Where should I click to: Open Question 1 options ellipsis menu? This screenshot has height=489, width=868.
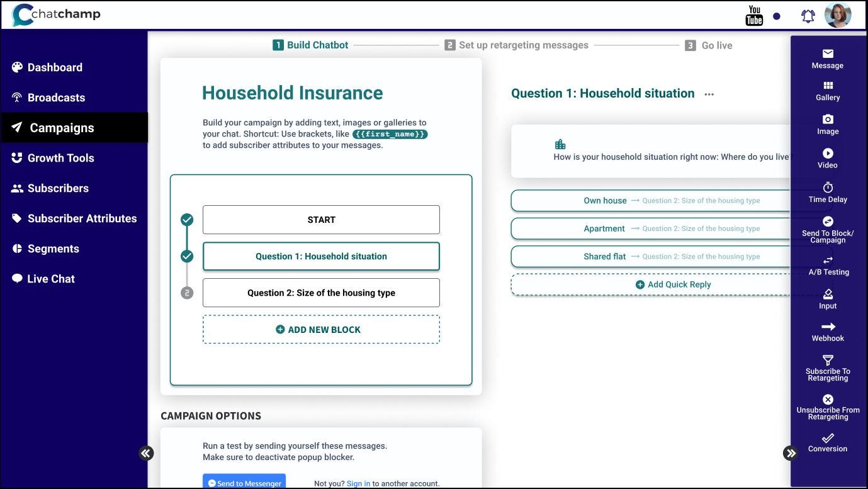tap(709, 94)
